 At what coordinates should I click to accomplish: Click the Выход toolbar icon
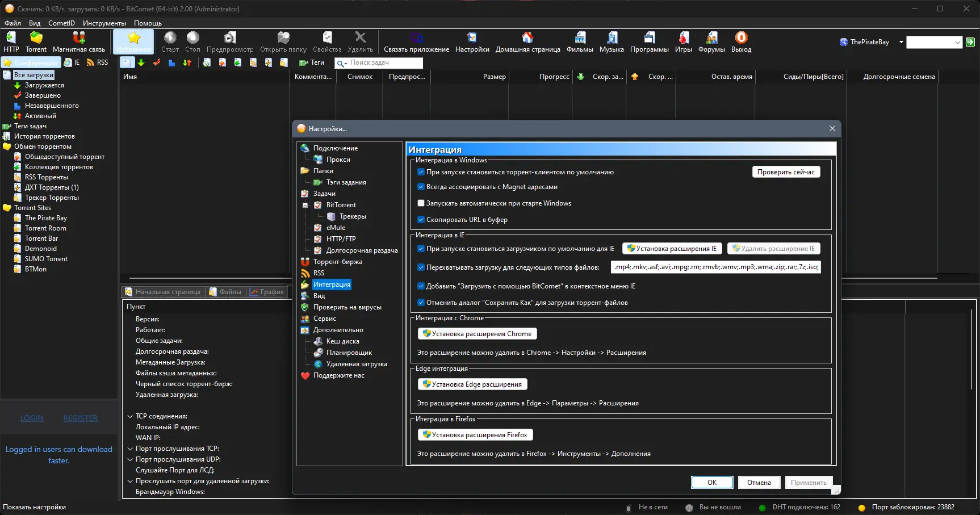click(741, 42)
